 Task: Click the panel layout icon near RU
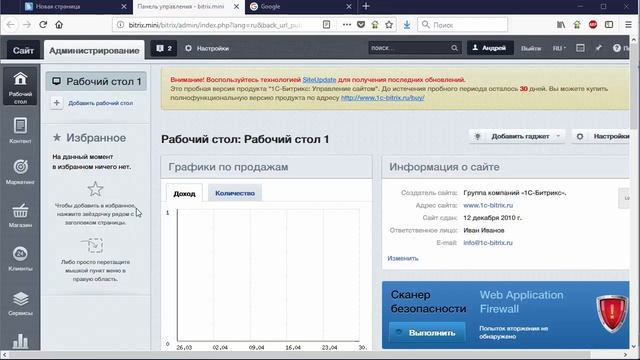pyautogui.click(x=580, y=48)
